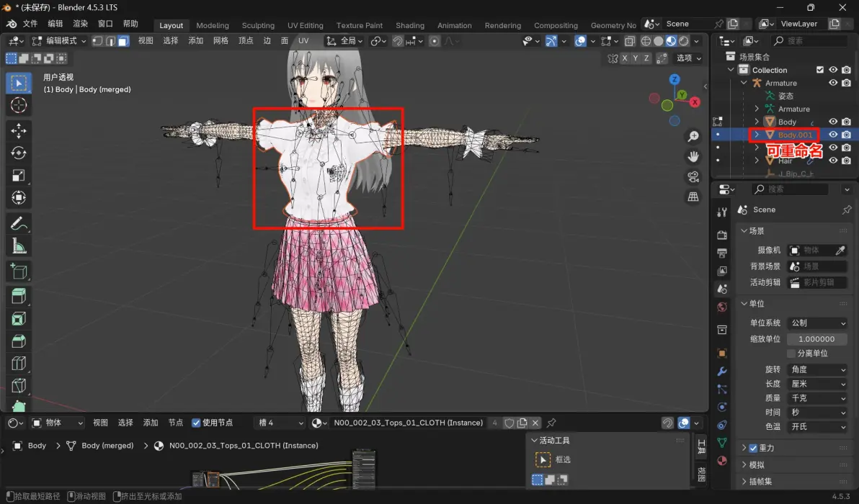Open the 编辑 menu
The width and height of the screenshot is (859, 504).
click(x=55, y=24)
